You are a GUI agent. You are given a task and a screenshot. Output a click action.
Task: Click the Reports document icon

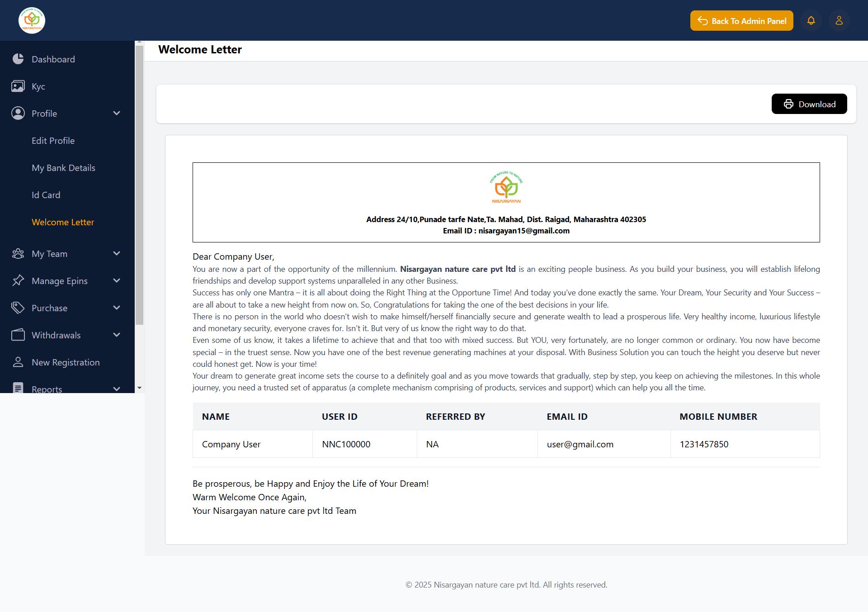tap(18, 388)
